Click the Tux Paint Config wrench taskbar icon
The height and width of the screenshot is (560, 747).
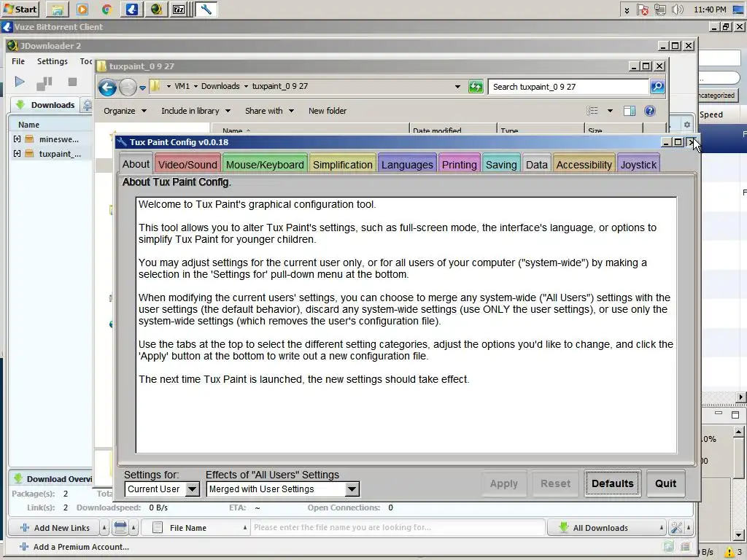click(206, 9)
